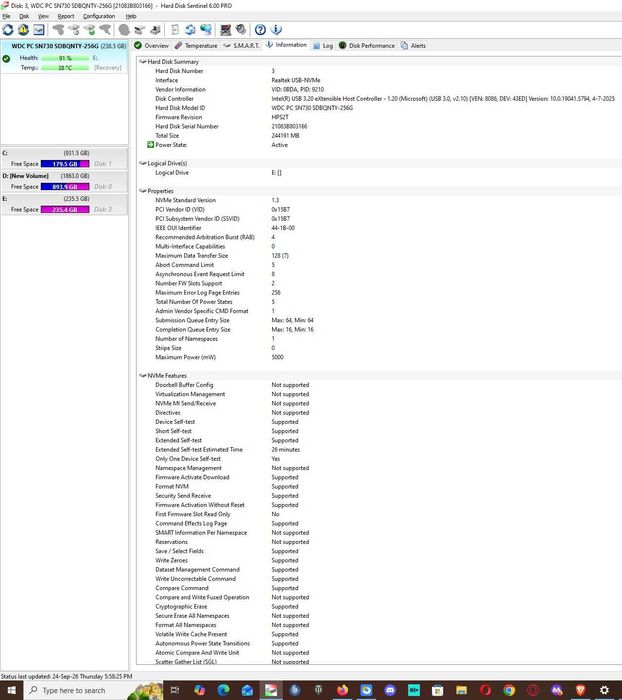Switch to the Disk Performance tab
Viewport: 622px width, 700px height.
pyautogui.click(x=367, y=46)
